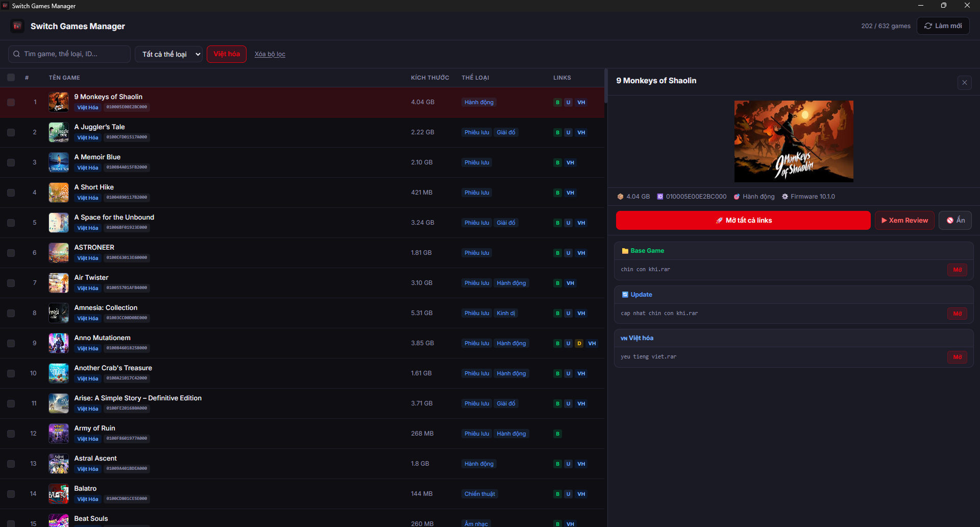Image resolution: width=980 pixels, height=527 pixels.
Task: Click the B link badge for 9 Monkeys of Shaolin
Action: pos(557,103)
